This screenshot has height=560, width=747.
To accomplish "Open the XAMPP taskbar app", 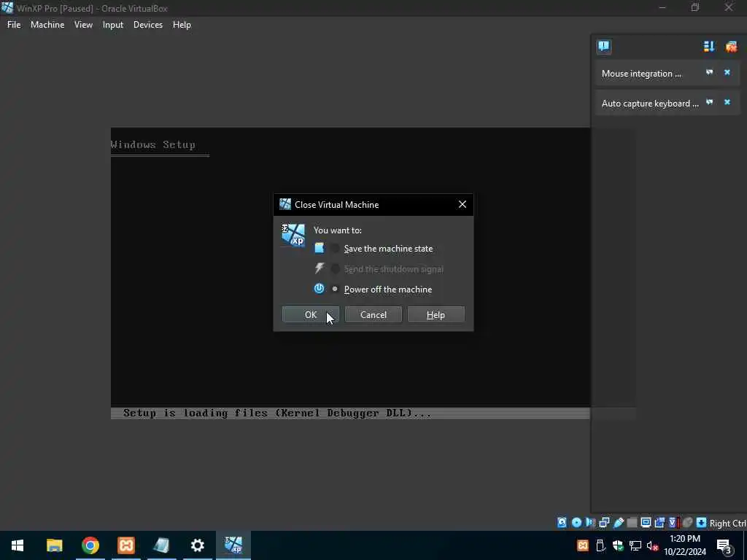I will pyautogui.click(x=125, y=545).
